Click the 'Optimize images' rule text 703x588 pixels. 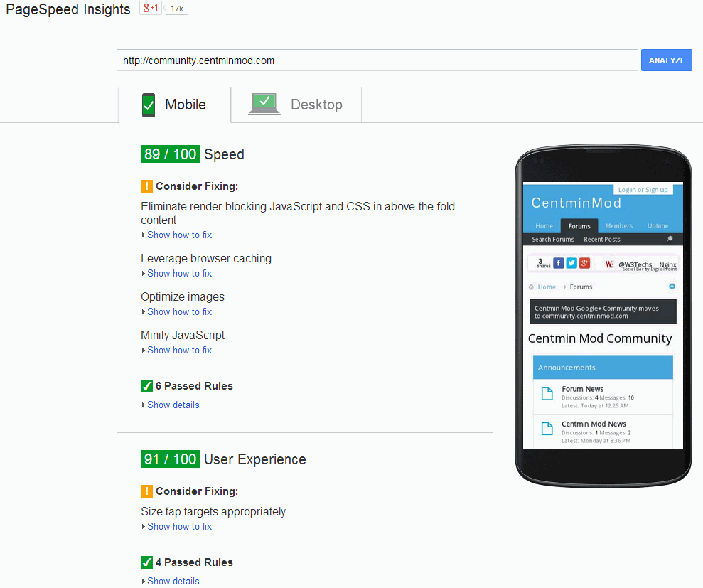(x=183, y=297)
